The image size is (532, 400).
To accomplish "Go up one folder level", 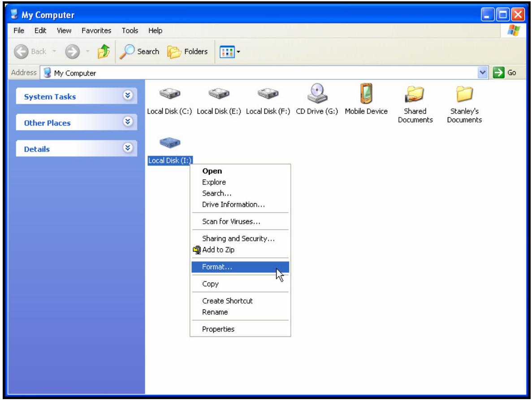I will [104, 52].
